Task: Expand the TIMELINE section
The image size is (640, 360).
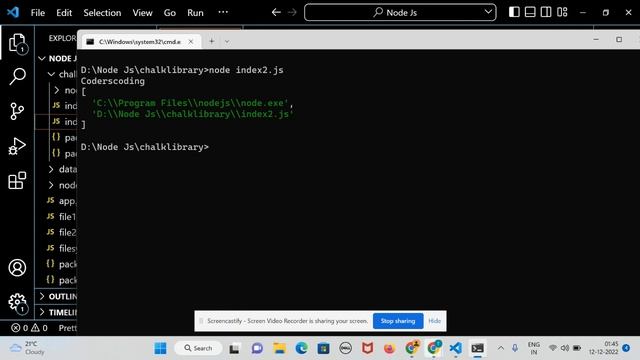Action: click(42, 312)
